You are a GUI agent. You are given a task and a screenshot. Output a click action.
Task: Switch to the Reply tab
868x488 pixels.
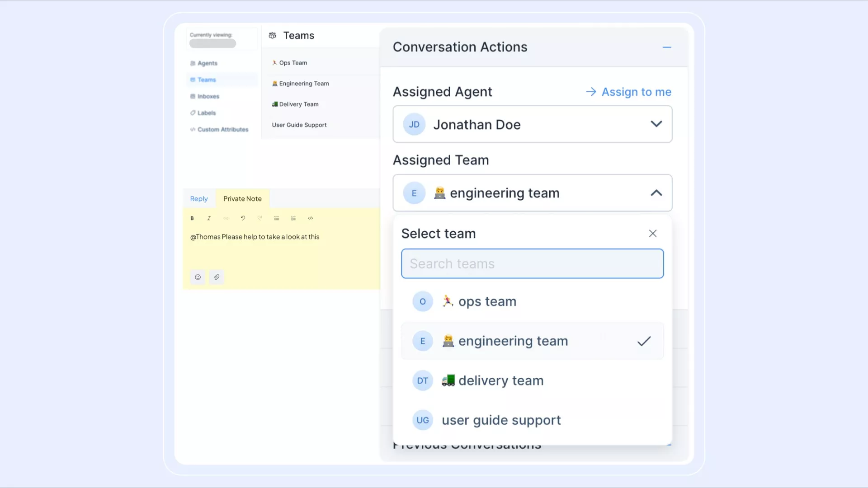199,199
